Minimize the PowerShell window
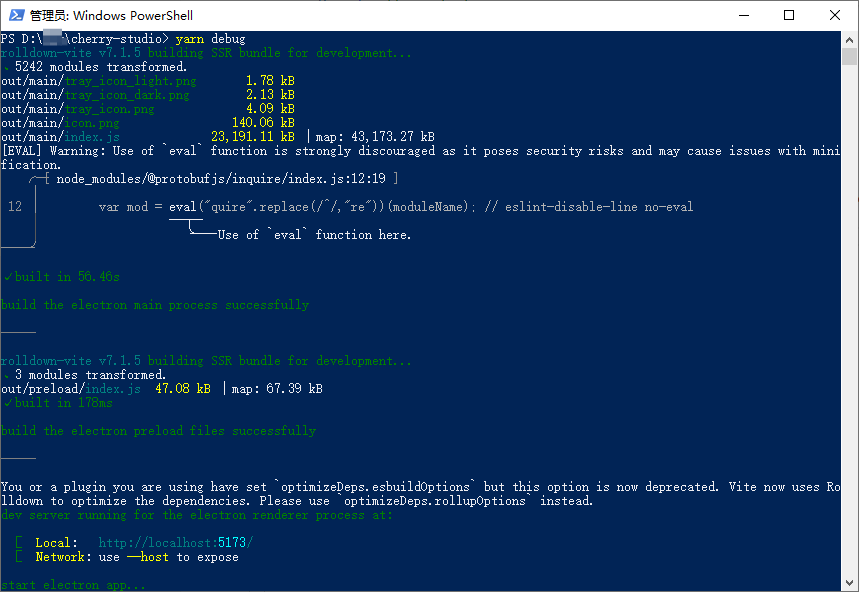The image size is (859, 592). click(743, 15)
